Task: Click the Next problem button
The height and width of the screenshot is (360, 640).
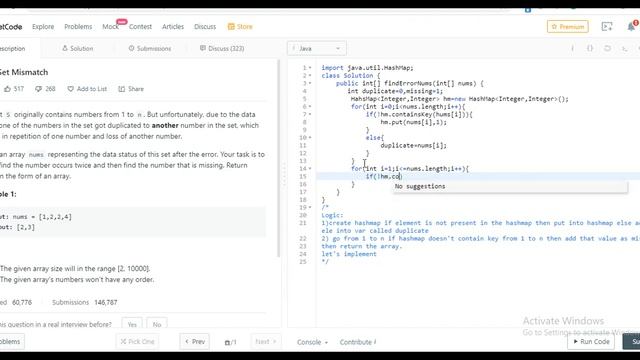Action: tap(266, 342)
